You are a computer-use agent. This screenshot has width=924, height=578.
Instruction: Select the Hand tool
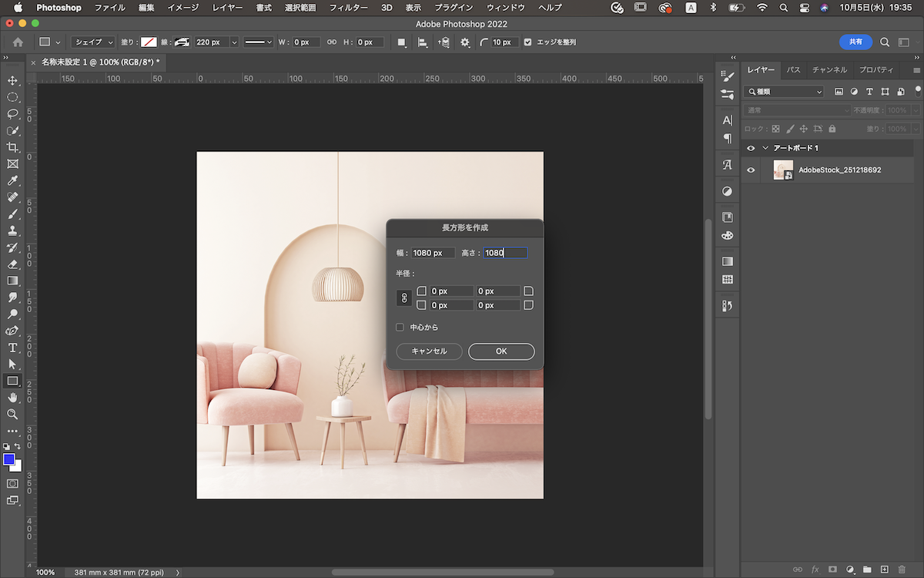click(x=12, y=398)
